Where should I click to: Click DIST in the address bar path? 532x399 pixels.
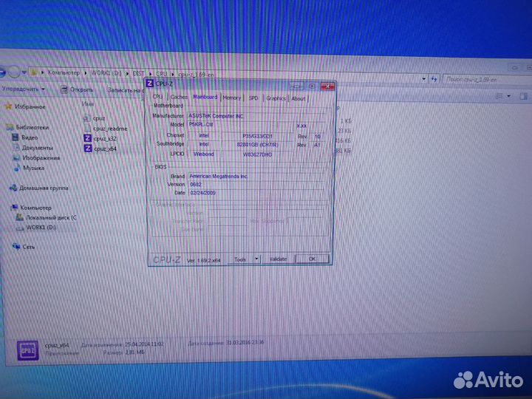[138, 73]
